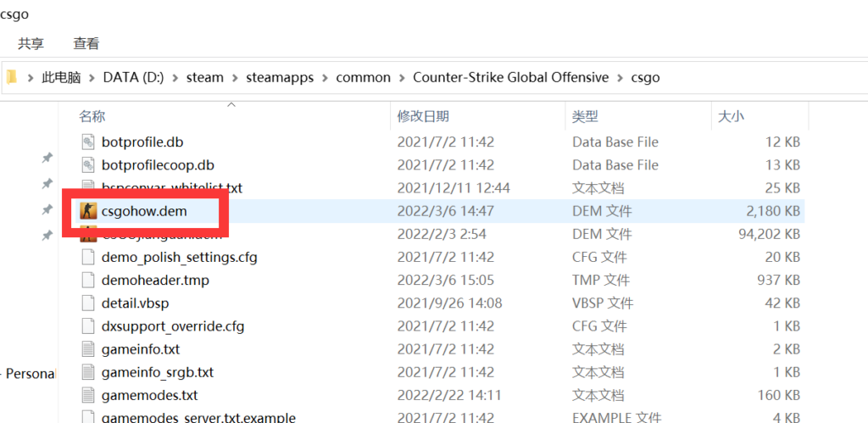Expand chevron after 此电脑 in path
Image resolution: width=868 pixels, height=423 pixels.
[x=92, y=78]
